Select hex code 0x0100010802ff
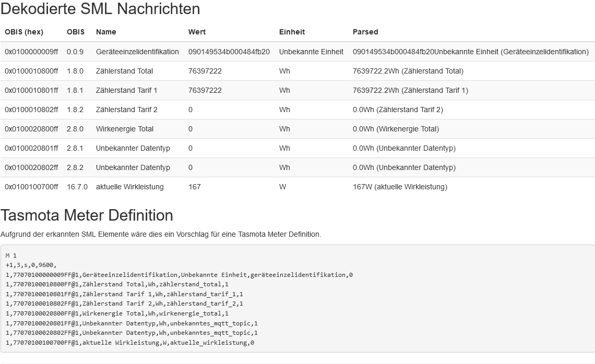The height and width of the screenshot is (364, 595). click(x=31, y=110)
